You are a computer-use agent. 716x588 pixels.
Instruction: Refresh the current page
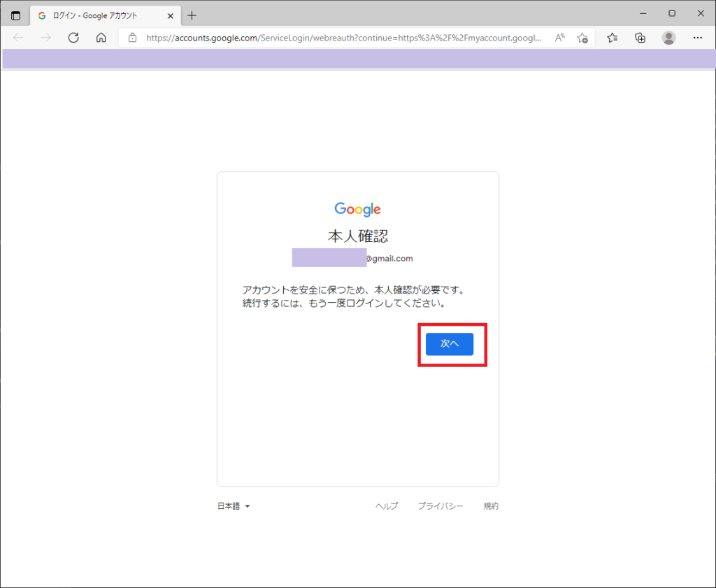73,38
